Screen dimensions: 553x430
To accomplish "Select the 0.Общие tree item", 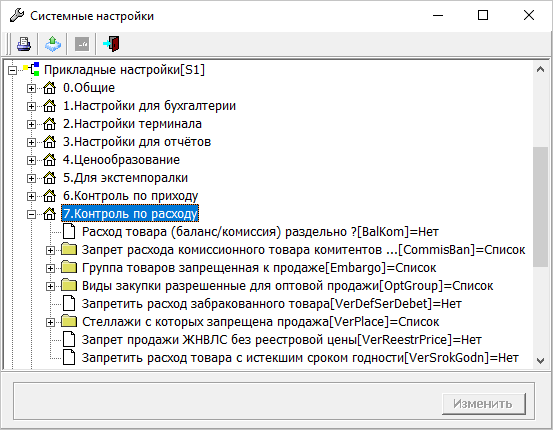I will click(x=89, y=87).
